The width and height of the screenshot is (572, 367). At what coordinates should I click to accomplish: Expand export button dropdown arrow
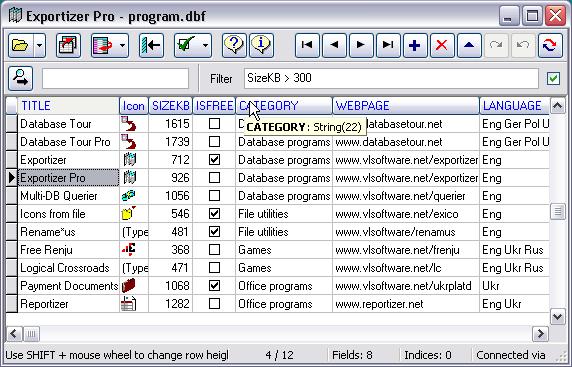123,45
